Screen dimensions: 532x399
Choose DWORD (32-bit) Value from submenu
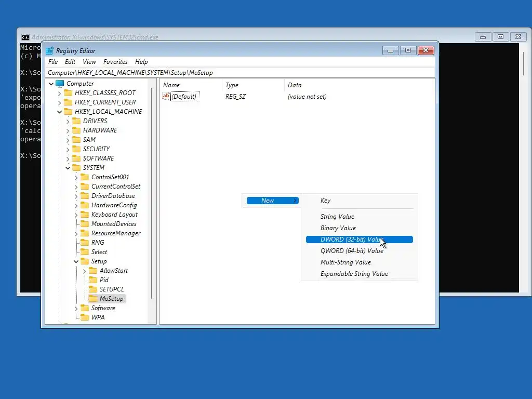point(360,240)
